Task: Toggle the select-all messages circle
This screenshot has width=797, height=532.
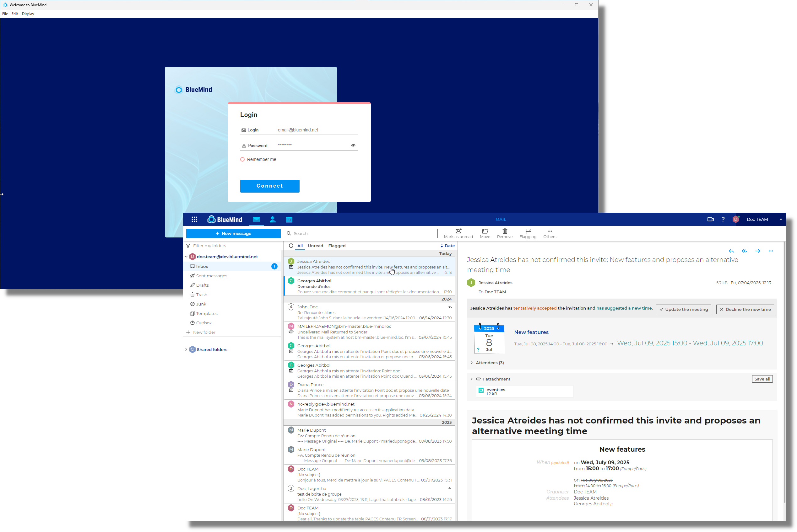Action: click(x=291, y=246)
